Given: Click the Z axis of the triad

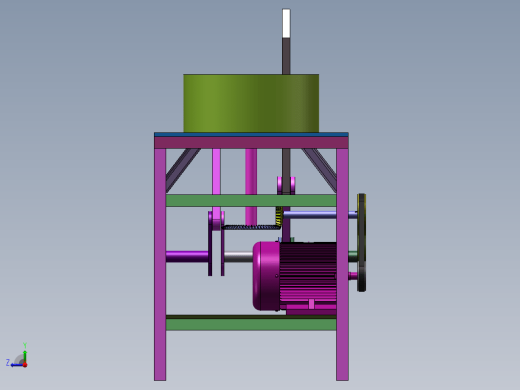Looking at the screenshot, I should pos(14,364).
